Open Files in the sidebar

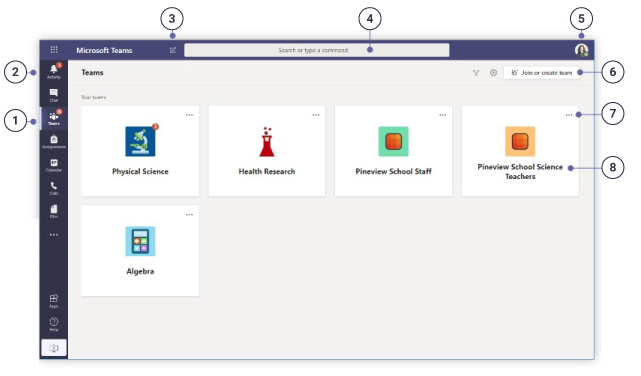pos(54,212)
